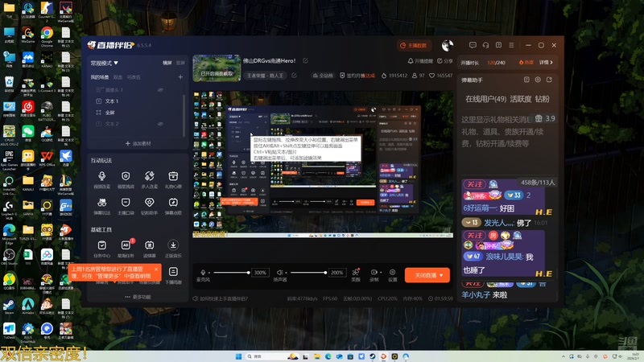
Task: Open the hamburger menu in title bar
Action: coord(511,45)
